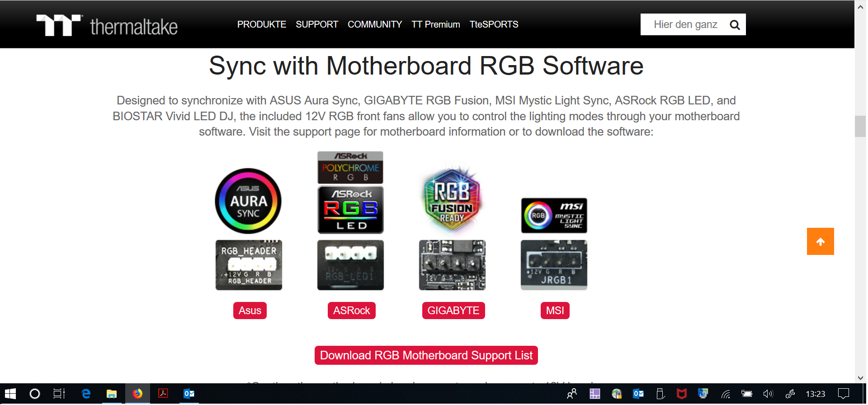Click the 'Sync with Motherboard RGB Software' heading
The height and width of the screenshot is (405, 868).
click(426, 66)
